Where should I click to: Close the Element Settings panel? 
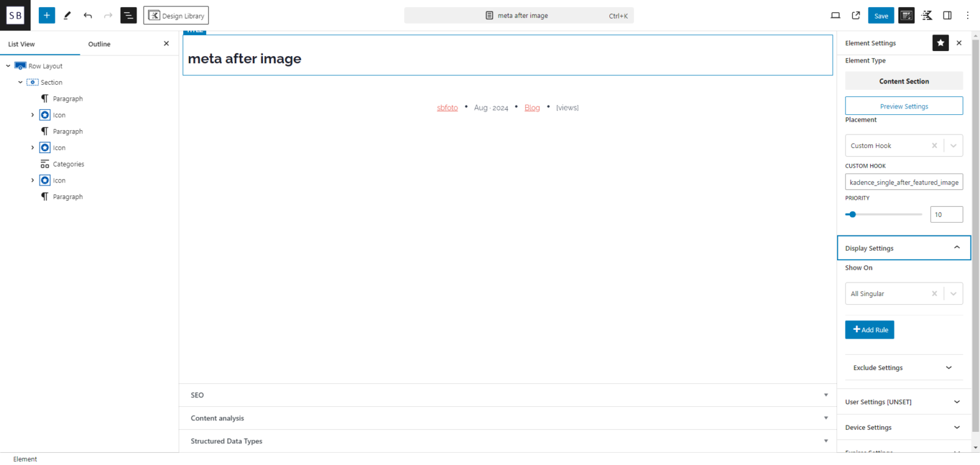point(958,43)
